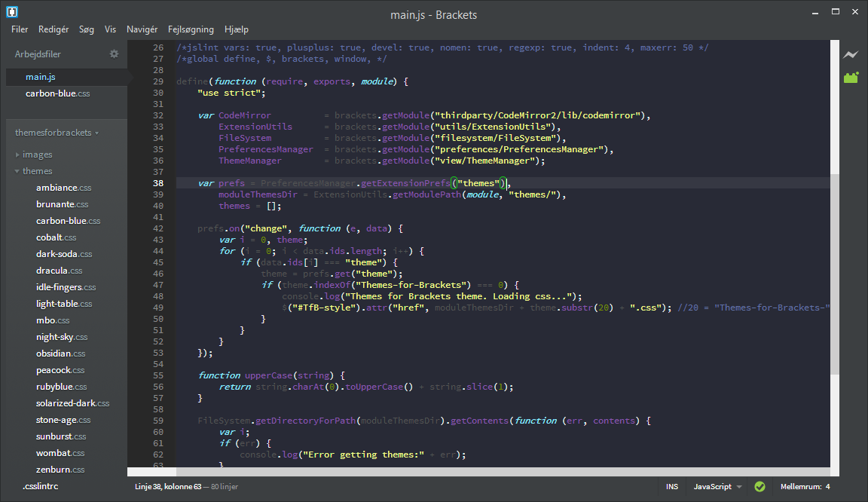This screenshot has width=868, height=502.
Task: Click the green lint checkmark icon
Action: [x=759, y=487]
